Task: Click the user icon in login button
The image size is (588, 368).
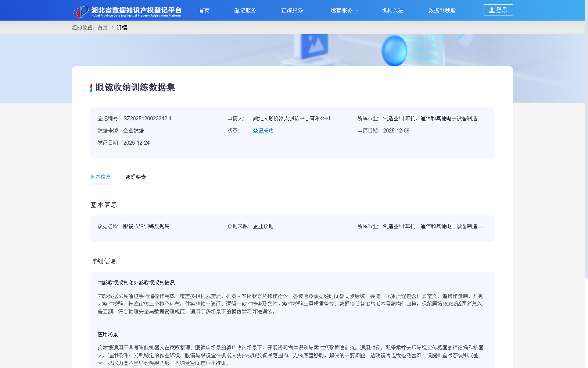Action: point(491,10)
